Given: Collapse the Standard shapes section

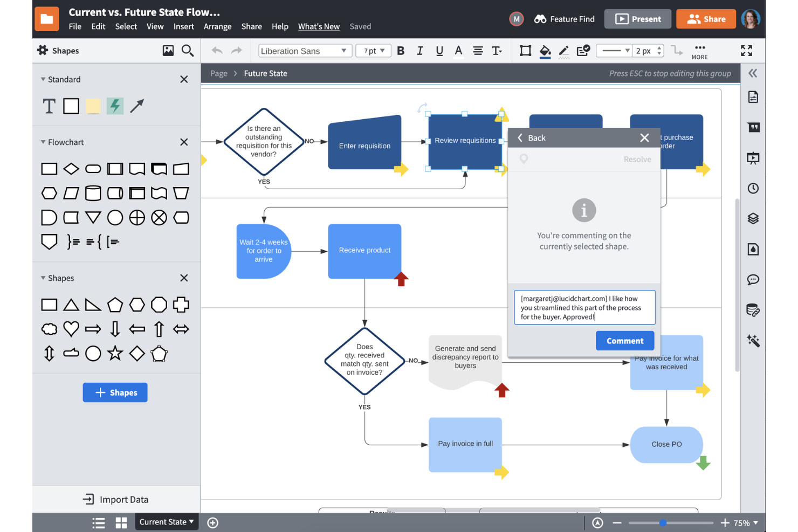Looking at the screenshot, I should tap(43, 79).
